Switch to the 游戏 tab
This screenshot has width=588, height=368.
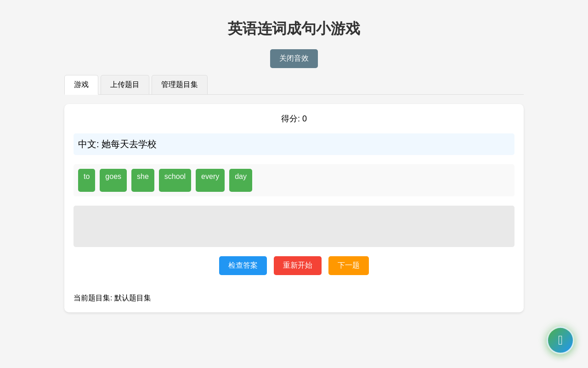81,85
